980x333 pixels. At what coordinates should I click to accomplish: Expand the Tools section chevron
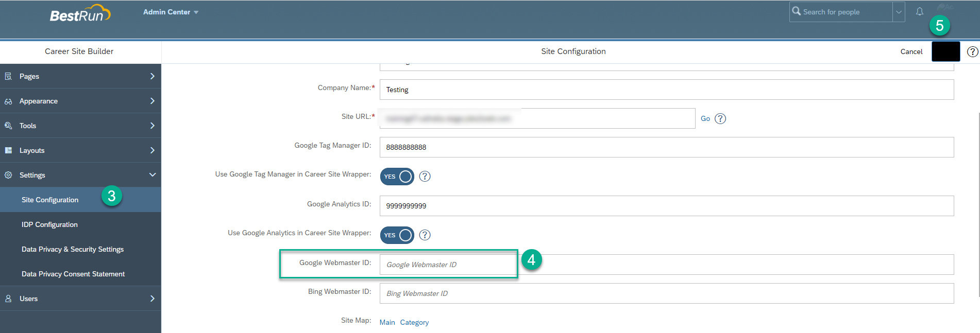(x=152, y=126)
